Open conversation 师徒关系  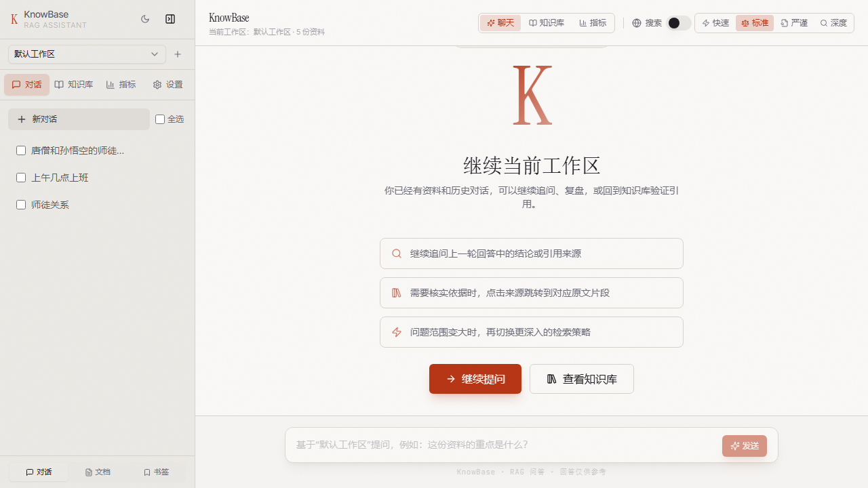[x=50, y=205]
